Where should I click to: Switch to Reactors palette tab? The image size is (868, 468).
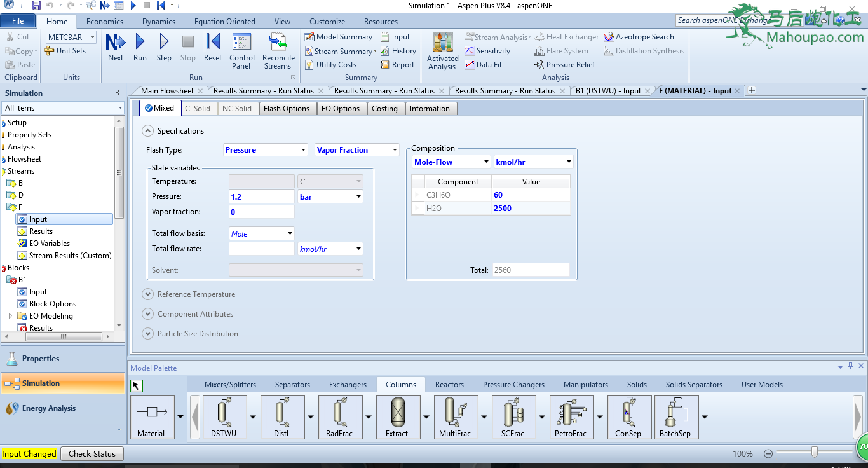(x=449, y=385)
